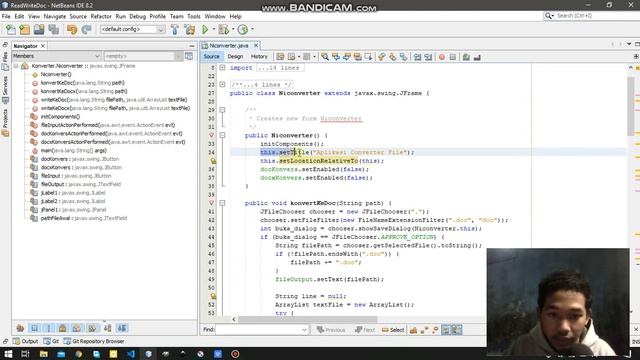Click the editor Find Selection magnifier icon

tap(325, 57)
